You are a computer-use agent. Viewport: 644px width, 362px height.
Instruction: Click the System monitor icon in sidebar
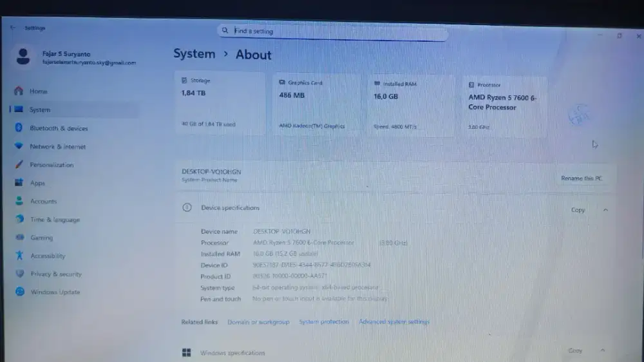19,110
